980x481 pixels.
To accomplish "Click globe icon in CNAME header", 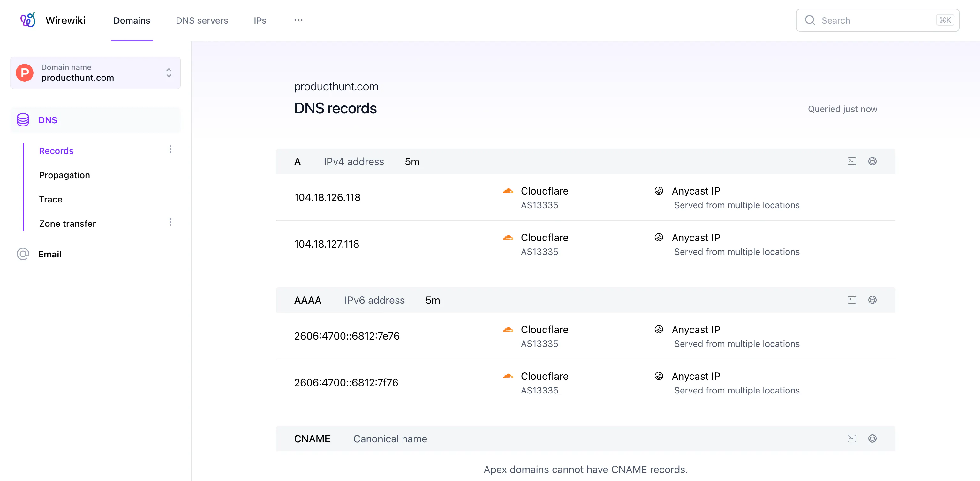I will pos(872,439).
